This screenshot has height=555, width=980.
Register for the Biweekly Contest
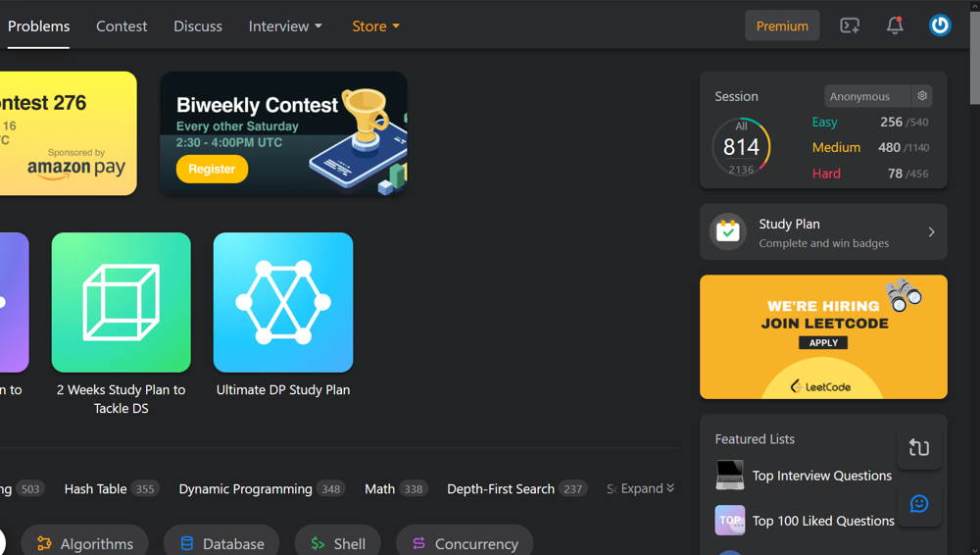pyautogui.click(x=212, y=169)
